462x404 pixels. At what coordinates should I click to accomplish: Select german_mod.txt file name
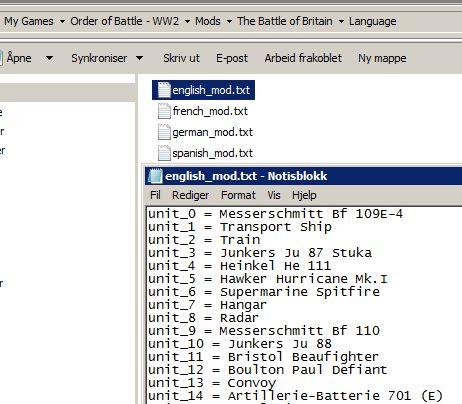(x=213, y=133)
